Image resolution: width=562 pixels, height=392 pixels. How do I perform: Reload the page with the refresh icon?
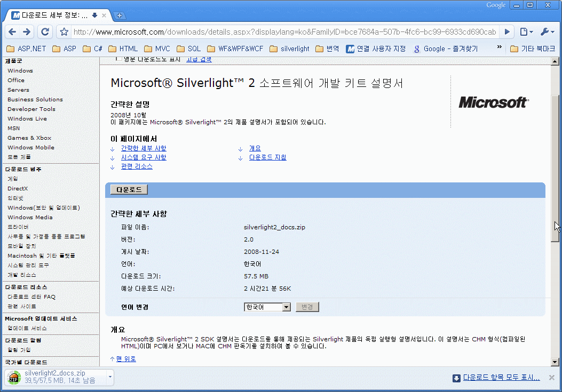coord(45,32)
